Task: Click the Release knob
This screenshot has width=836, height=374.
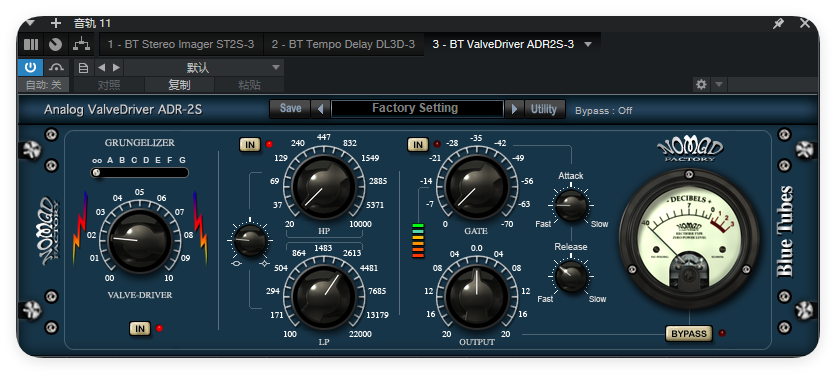Action: [571, 275]
